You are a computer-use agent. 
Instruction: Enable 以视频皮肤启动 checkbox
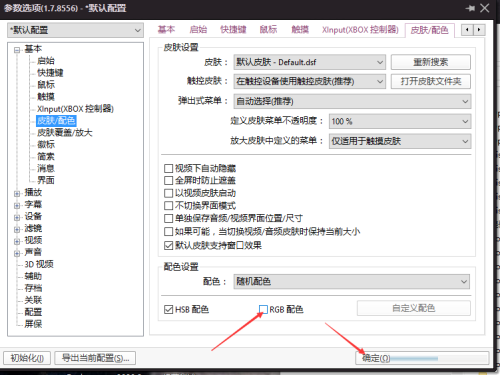[168, 193]
